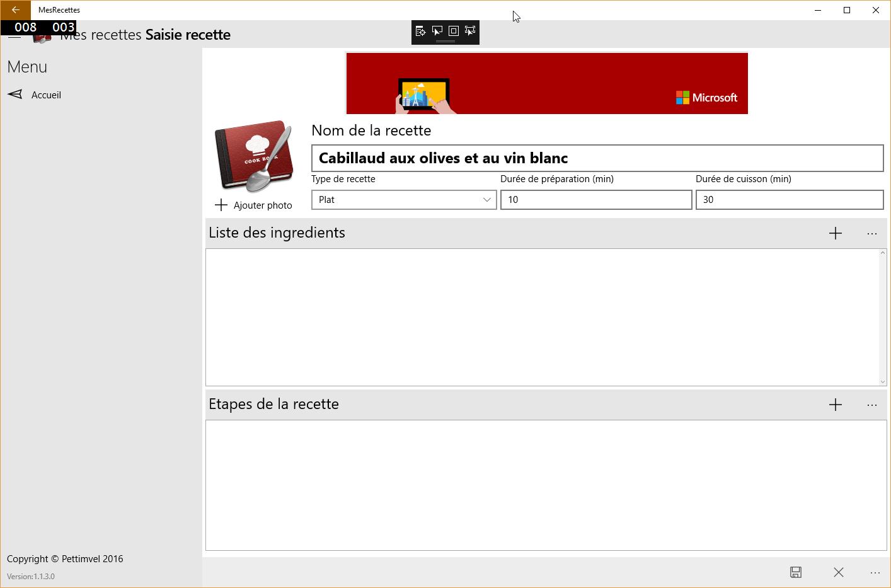
Task: Open more options for Etapes de la recette
Action: pos(872,405)
